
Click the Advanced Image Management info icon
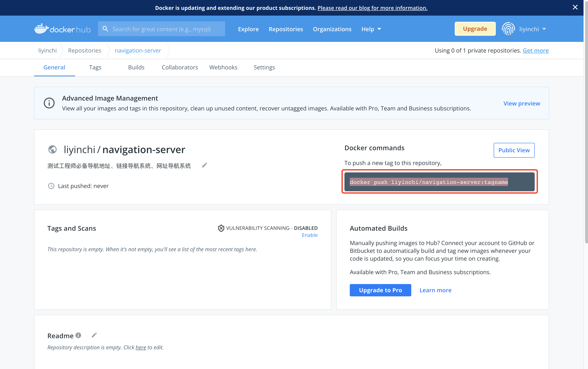(49, 103)
